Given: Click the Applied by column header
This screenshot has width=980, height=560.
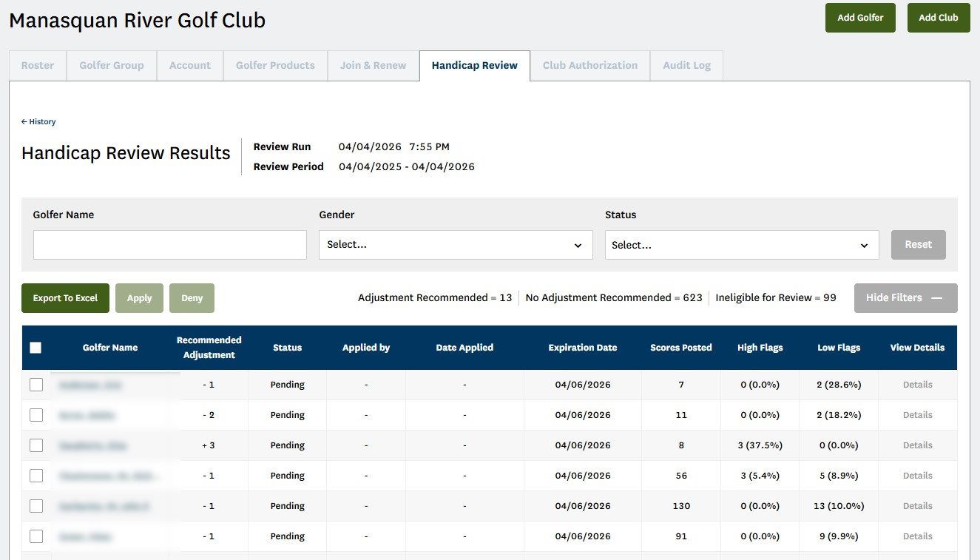Looking at the screenshot, I should click(366, 348).
